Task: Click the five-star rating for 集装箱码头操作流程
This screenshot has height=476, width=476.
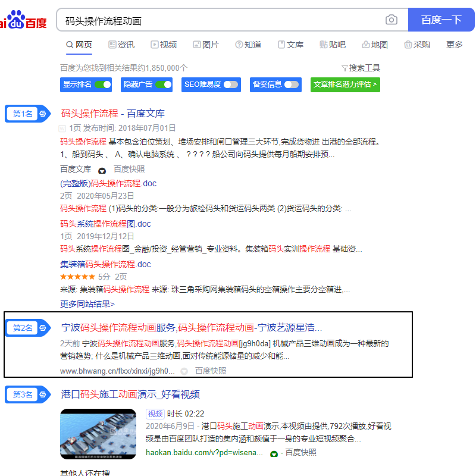Action: [x=78, y=277]
